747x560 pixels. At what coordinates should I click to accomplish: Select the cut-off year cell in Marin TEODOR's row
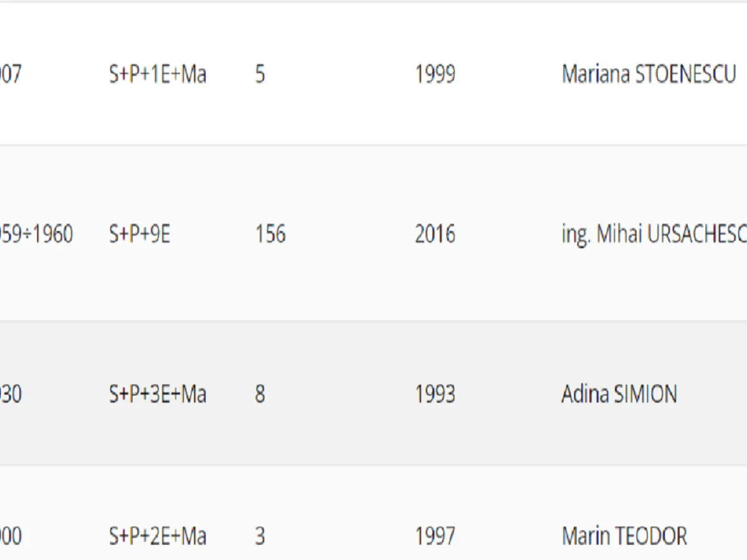click(x=11, y=536)
